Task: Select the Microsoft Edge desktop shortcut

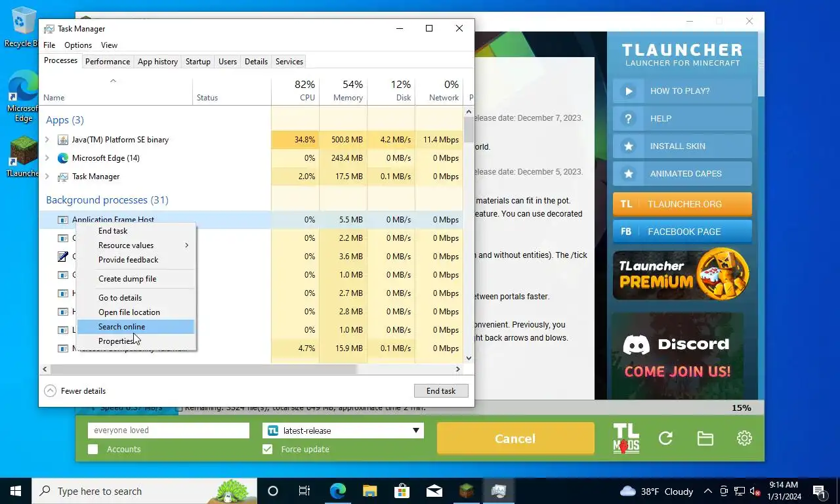Action: point(23,97)
